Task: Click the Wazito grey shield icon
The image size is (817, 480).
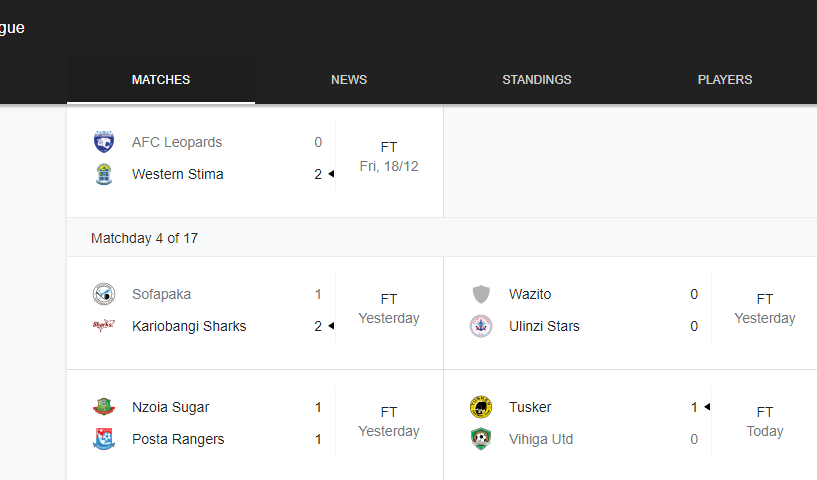Action: [x=481, y=294]
